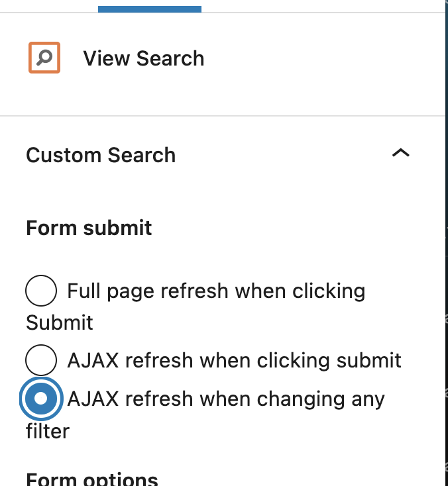Screen dimensions: 448x486
Task: Click the orange View Search magnifier icon
Action: pos(44,58)
